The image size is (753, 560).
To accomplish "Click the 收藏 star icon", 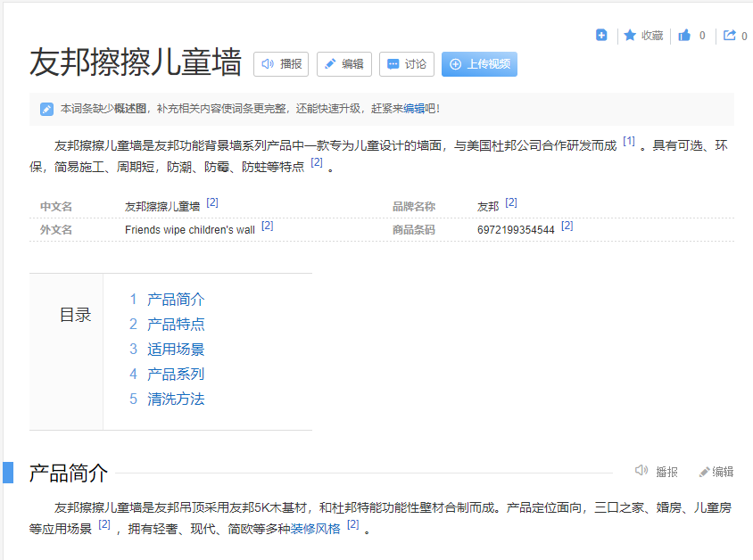I will pos(630,35).
